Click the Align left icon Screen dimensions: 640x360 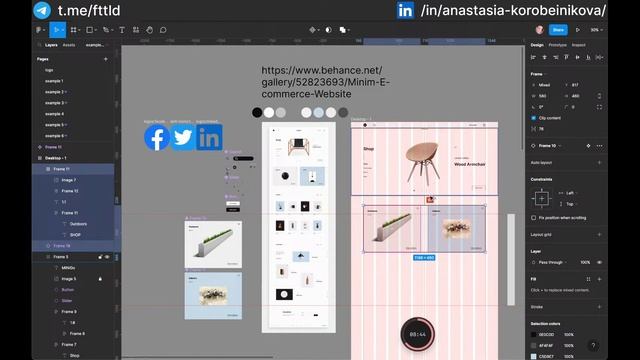[533, 58]
